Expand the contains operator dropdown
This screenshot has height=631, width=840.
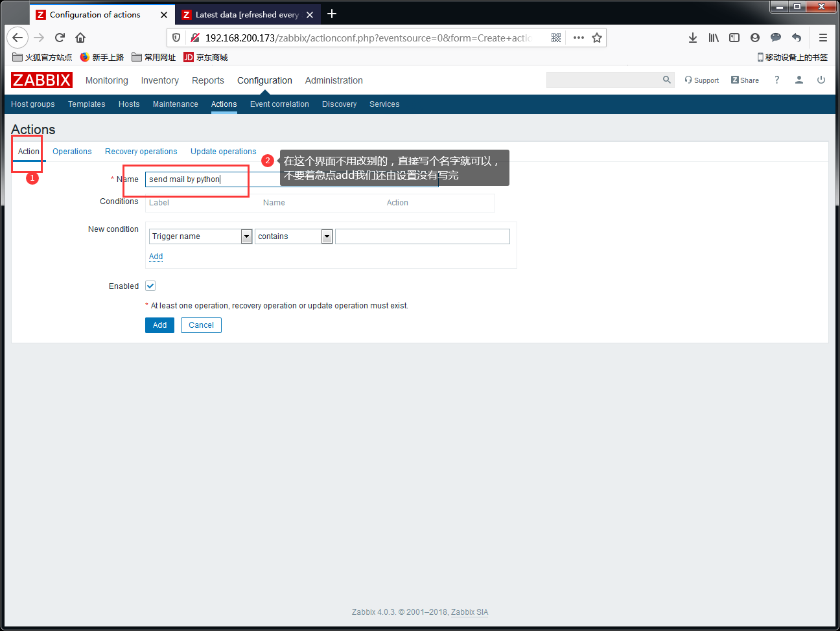point(327,236)
